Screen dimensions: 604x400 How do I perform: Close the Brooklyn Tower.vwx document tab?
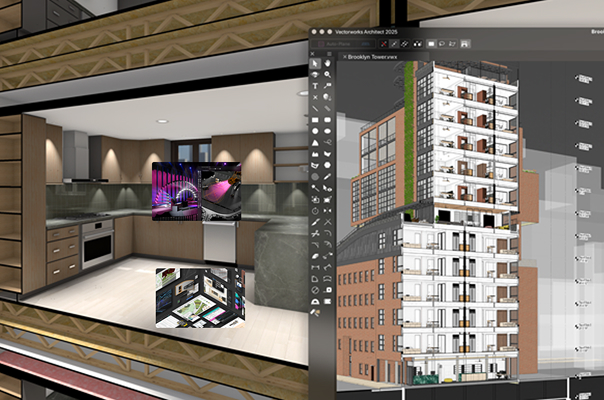[345, 57]
